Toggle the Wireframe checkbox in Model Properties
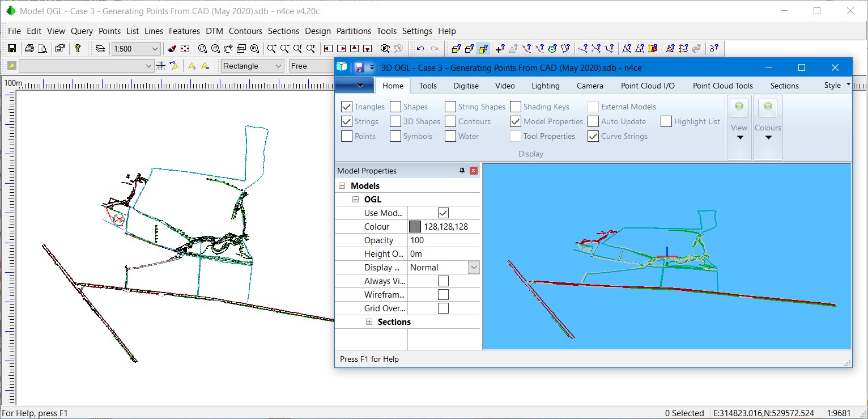868x419 pixels. 443,295
